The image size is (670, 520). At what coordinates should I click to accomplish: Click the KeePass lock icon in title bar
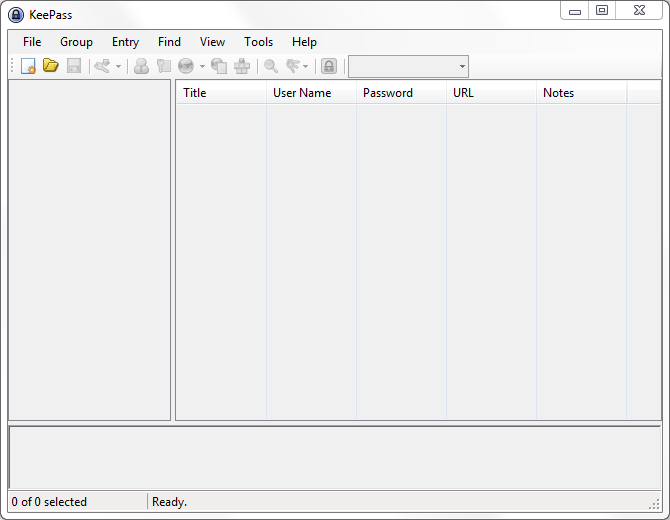coord(16,15)
